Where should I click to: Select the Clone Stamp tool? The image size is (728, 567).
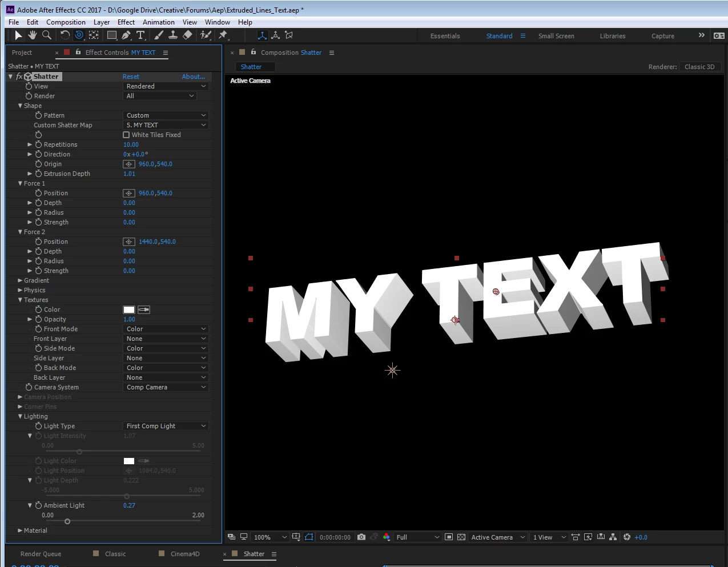pos(173,35)
